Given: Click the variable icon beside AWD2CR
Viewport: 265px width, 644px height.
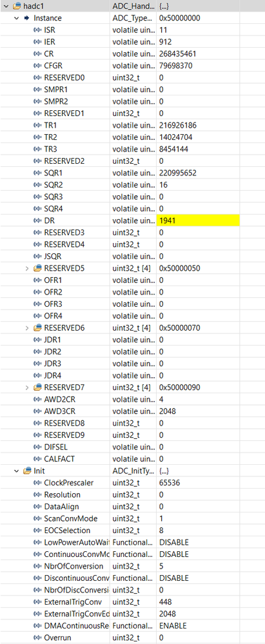Looking at the screenshot, I should [x=37, y=399].
